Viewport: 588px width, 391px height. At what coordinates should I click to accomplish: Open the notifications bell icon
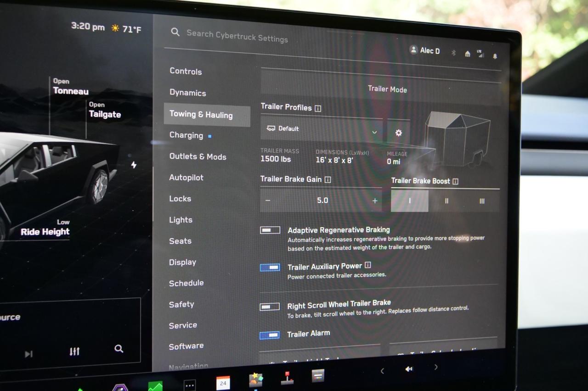point(495,56)
